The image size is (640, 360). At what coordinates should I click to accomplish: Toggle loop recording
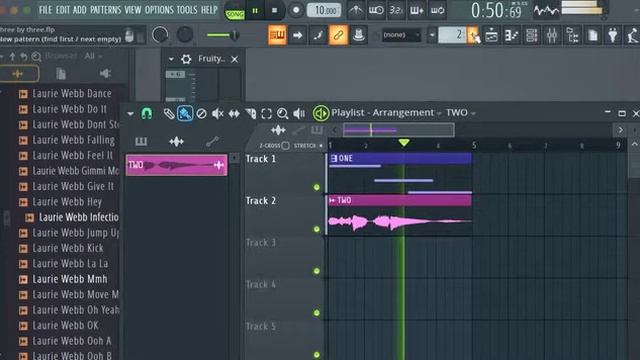[x=437, y=10]
